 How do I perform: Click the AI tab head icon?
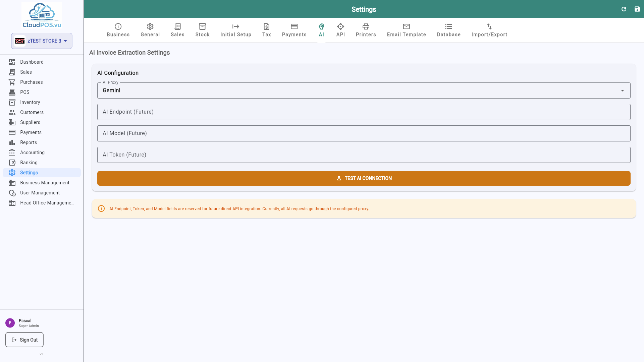click(x=321, y=26)
